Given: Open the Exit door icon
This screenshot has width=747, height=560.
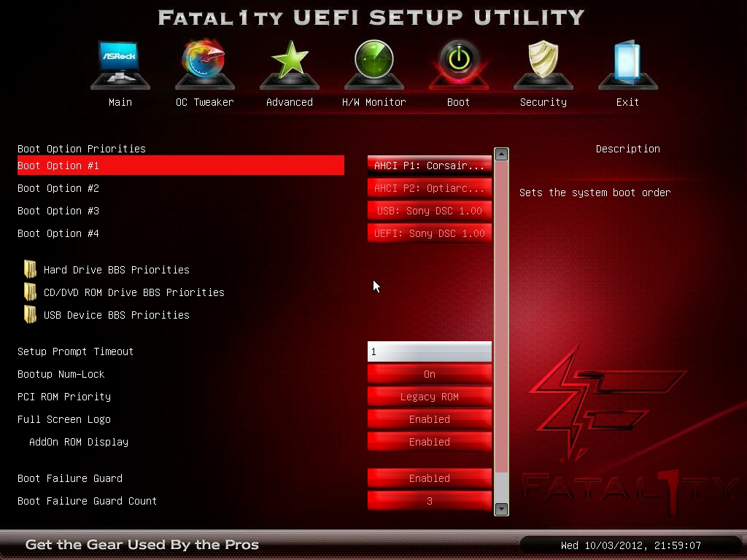Looking at the screenshot, I should click(x=628, y=65).
